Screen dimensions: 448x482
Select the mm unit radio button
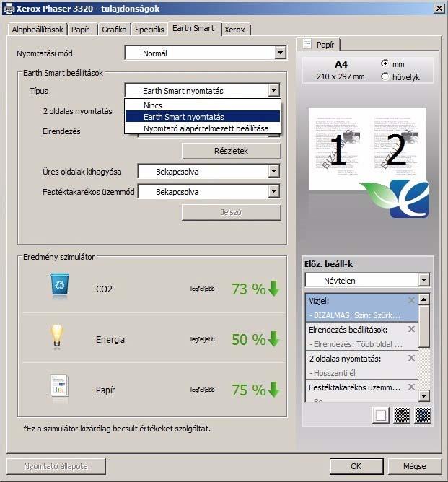[385, 63]
